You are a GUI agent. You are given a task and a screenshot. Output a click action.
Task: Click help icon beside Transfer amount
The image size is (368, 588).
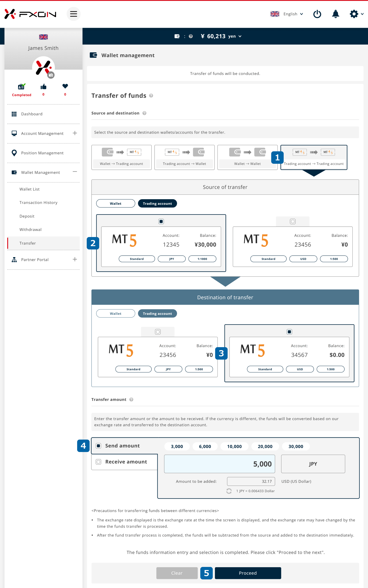point(131,400)
